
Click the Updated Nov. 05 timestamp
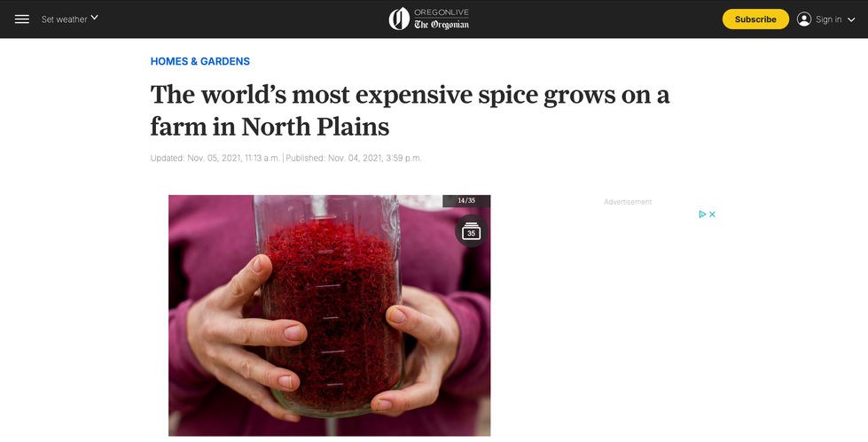point(215,159)
